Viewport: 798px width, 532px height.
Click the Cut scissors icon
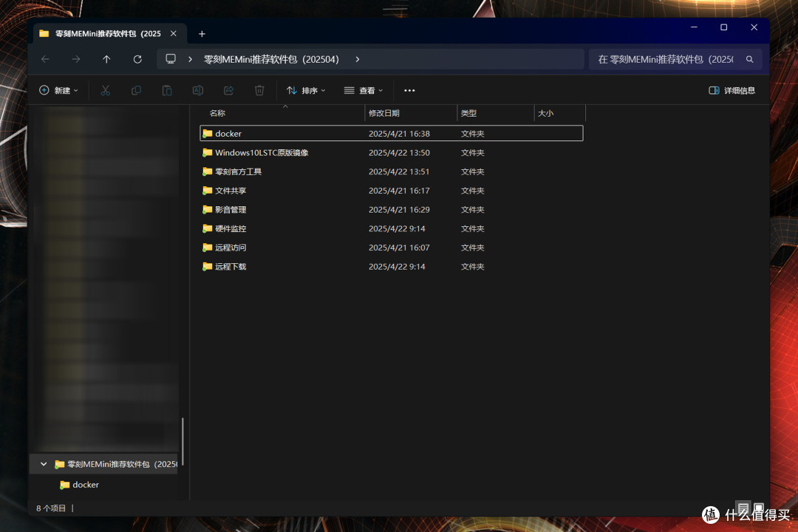106,91
